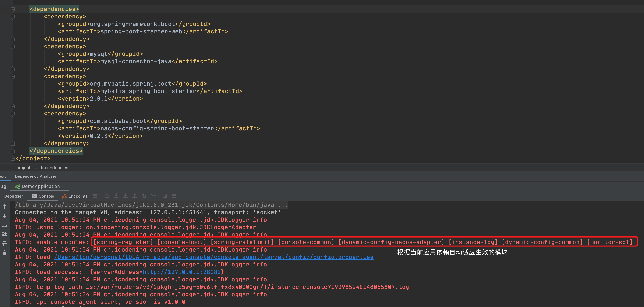
Task: Click the Clear All trash icon
Action: (4, 252)
